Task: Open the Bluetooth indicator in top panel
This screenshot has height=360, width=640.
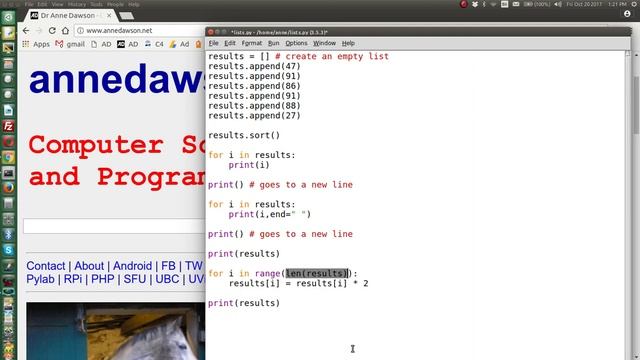Action: click(484, 4)
